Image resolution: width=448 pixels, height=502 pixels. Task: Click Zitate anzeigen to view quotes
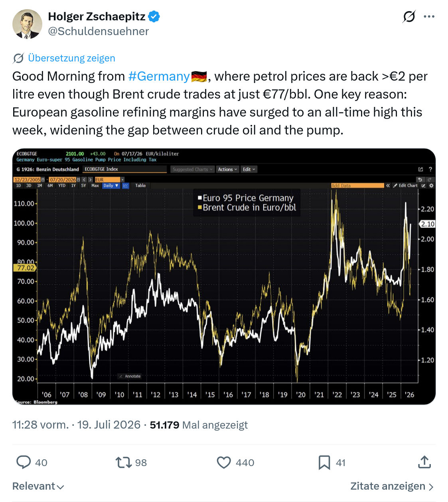[x=392, y=486]
